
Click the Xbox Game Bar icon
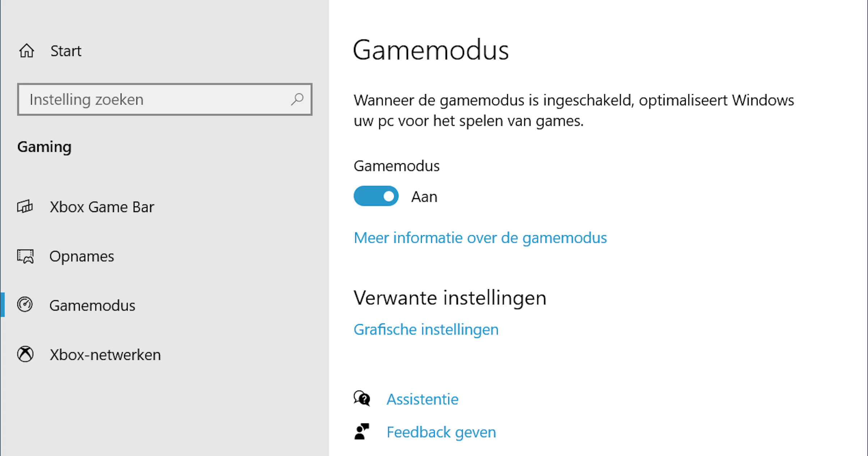click(x=24, y=207)
